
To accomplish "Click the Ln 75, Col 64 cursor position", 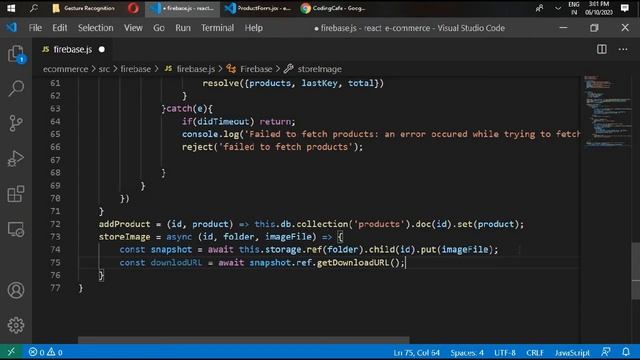I will pyautogui.click(x=416, y=352).
